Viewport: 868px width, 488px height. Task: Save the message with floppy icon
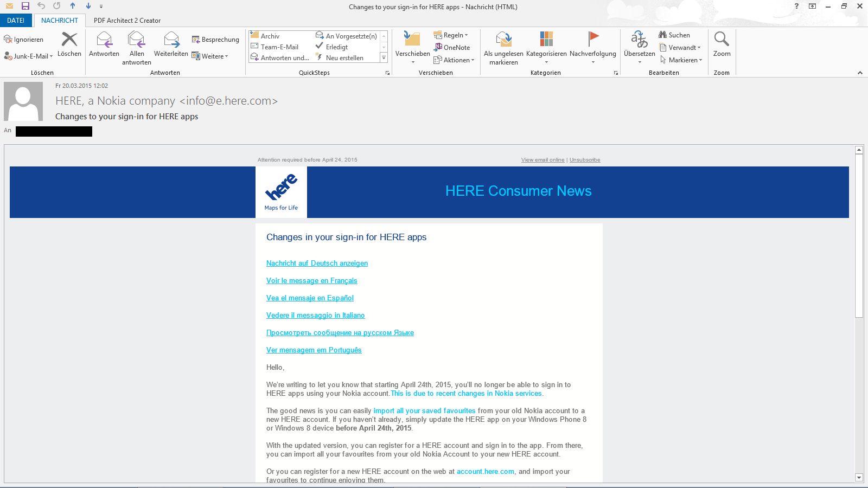pyautogui.click(x=25, y=6)
